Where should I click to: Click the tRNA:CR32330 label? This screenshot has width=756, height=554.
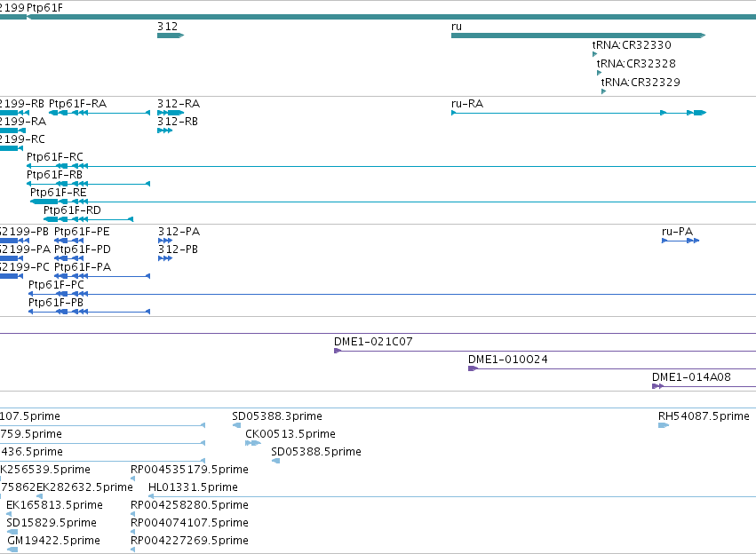pos(632,44)
